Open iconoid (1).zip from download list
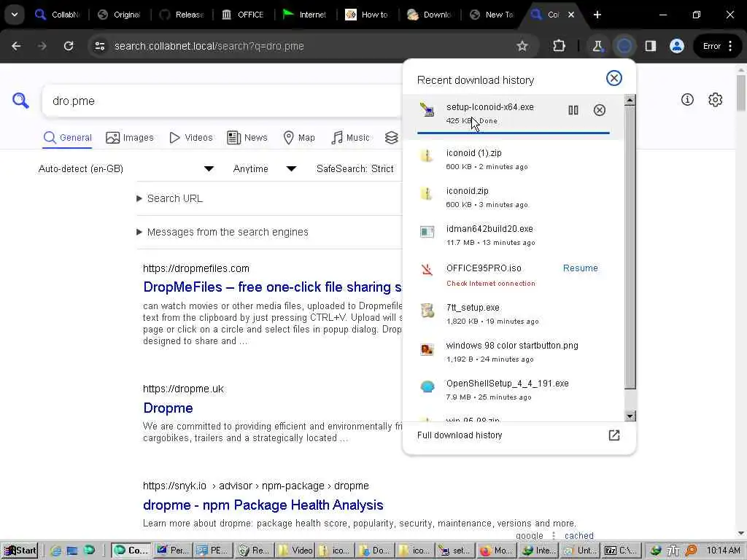 (513, 160)
